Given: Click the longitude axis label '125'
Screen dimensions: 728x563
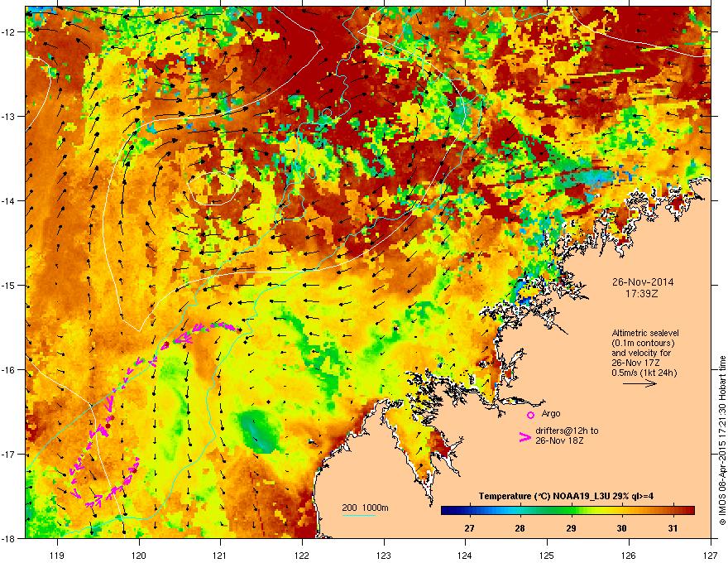Looking at the screenshot, I should point(547,556).
